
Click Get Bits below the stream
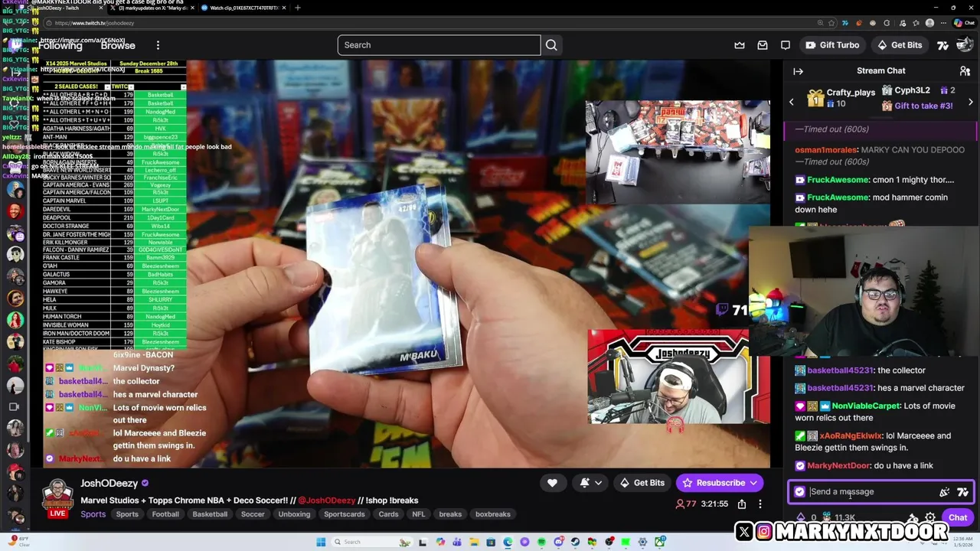[x=642, y=483]
